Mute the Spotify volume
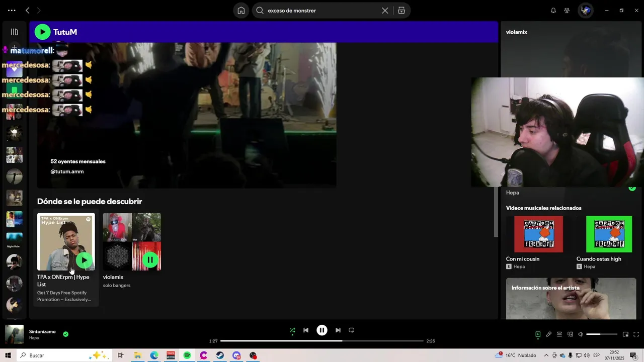This screenshot has width=644, height=362. [581, 334]
